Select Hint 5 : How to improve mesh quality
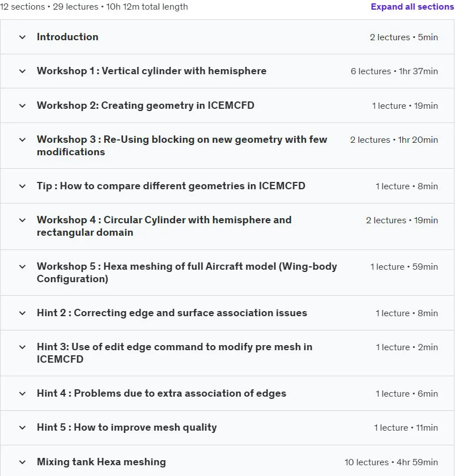This screenshot has height=476, width=455. (x=127, y=427)
